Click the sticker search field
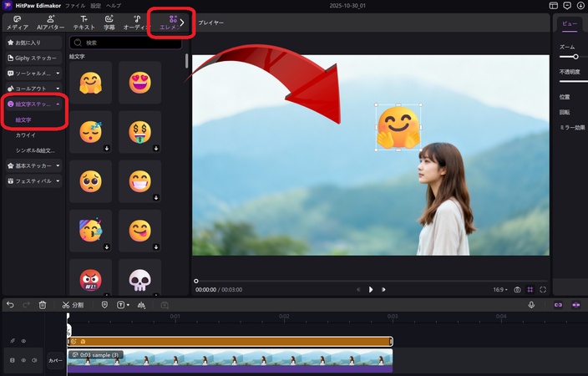Viewport: 588px width, 376px height. (x=125, y=43)
